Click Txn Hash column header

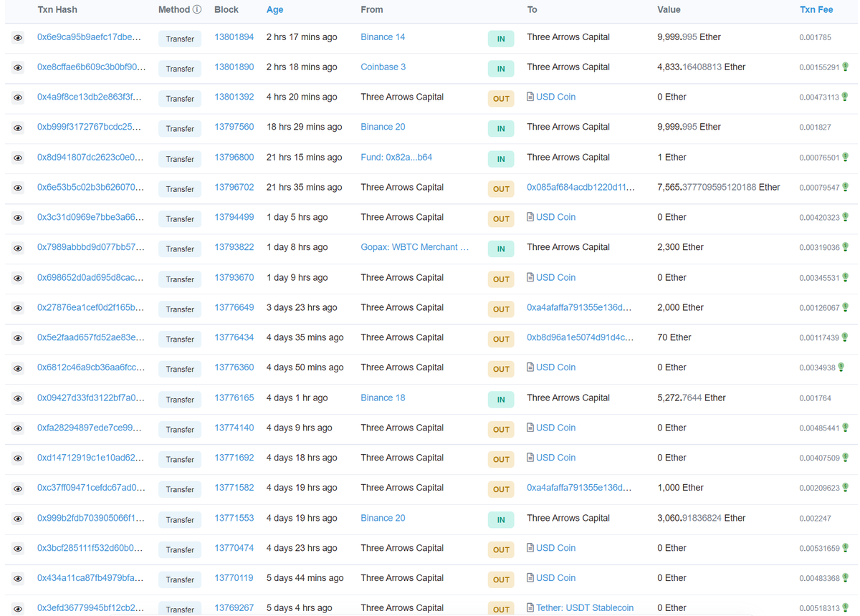[57, 9]
